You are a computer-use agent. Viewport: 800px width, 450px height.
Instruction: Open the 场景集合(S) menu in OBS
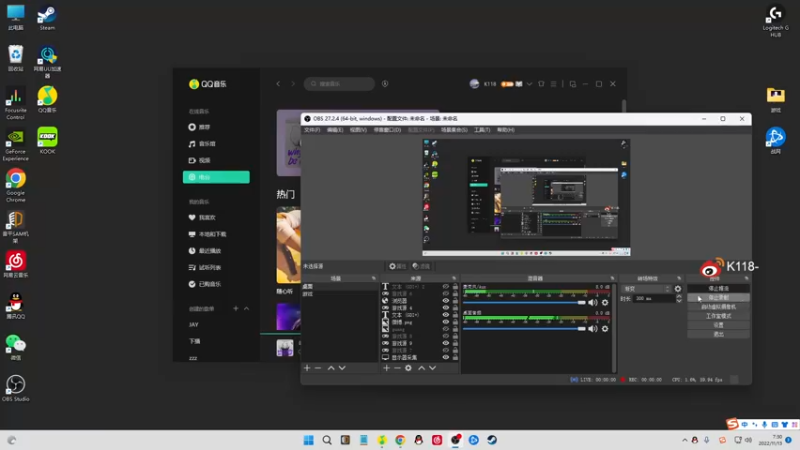[x=454, y=130]
